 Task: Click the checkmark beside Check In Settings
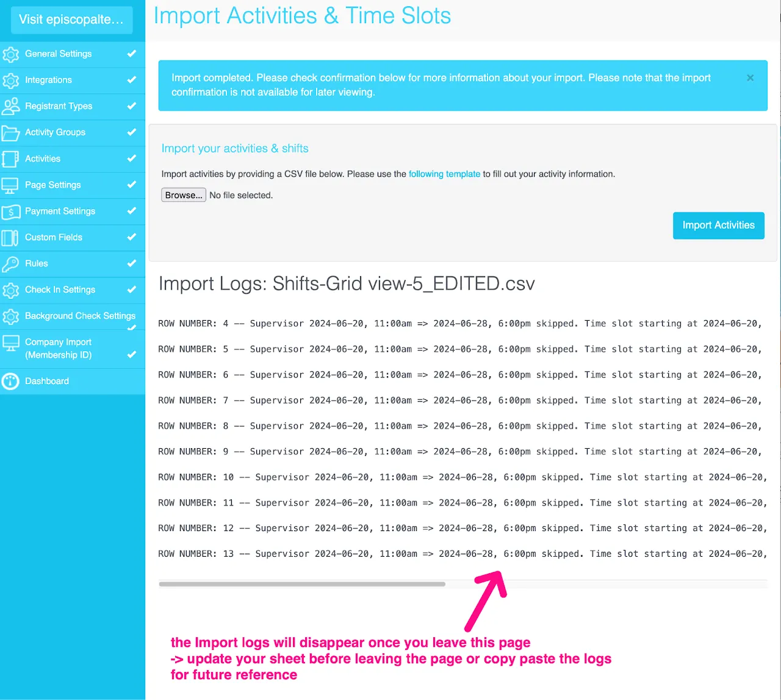(x=131, y=290)
